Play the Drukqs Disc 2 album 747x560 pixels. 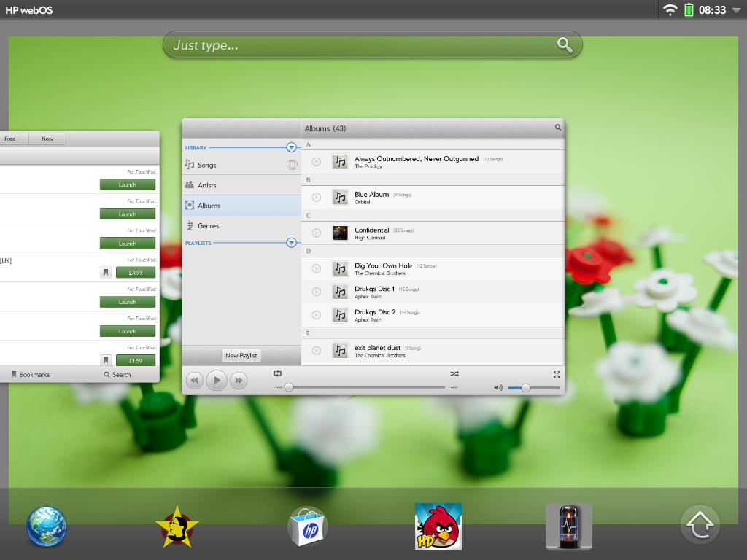[317, 315]
